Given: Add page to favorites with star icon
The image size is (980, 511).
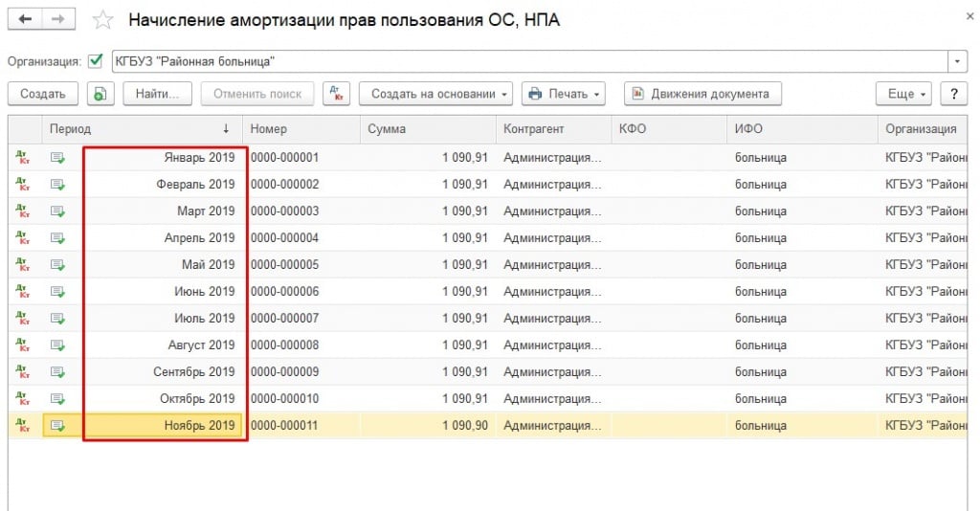Looking at the screenshot, I should pos(102,20).
